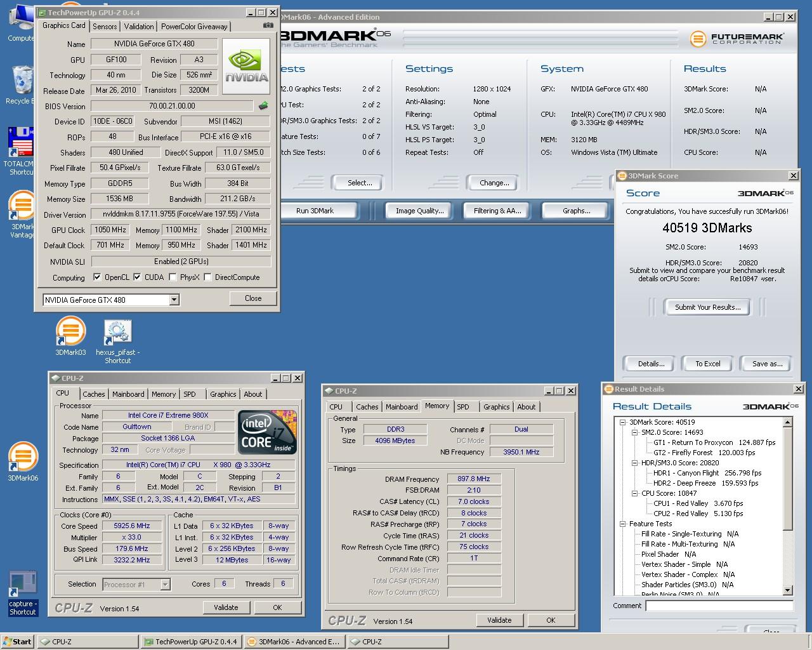812x650 pixels.
Task: Switch to the Sensors tab in GPU-Z
Action: [105, 27]
